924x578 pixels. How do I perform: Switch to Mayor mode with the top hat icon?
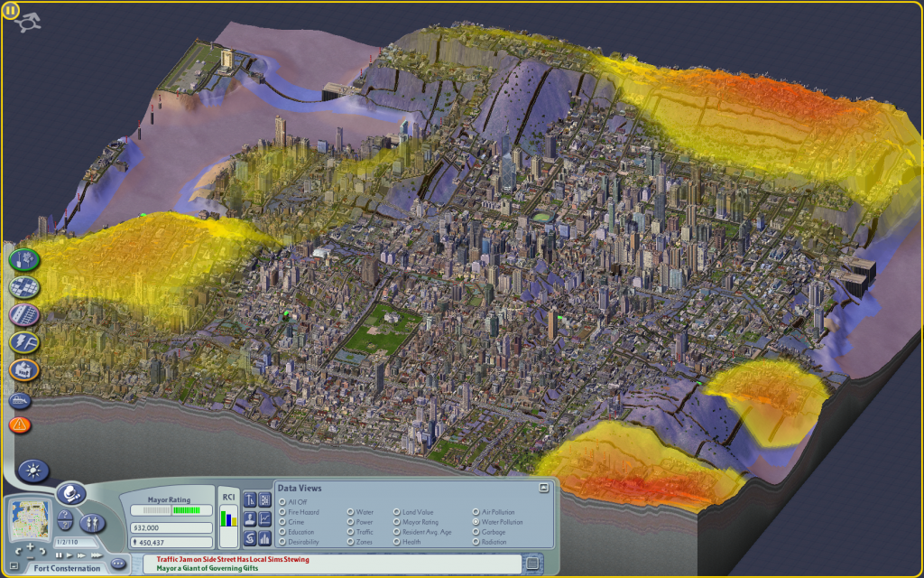click(x=71, y=494)
